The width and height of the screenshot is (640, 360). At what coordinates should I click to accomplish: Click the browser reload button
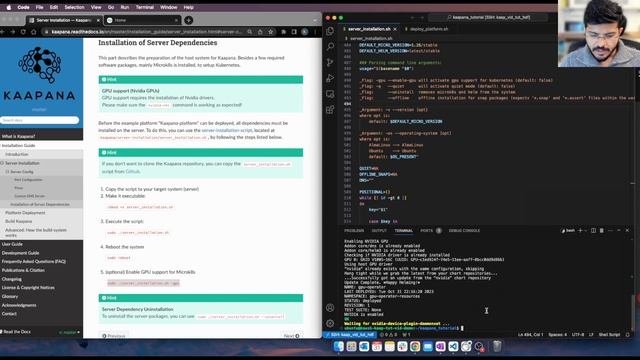pos(23,32)
